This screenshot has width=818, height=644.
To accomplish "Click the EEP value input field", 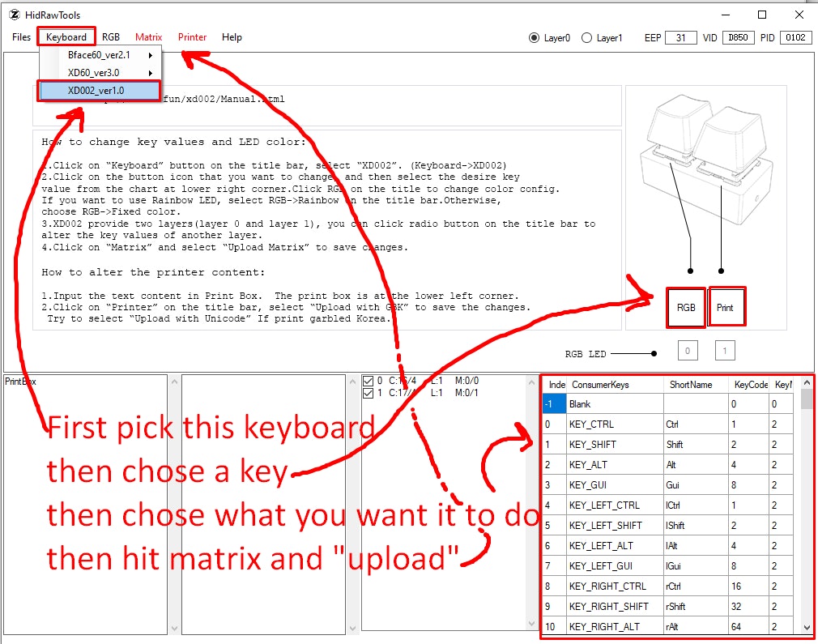I will (x=680, y=37).
